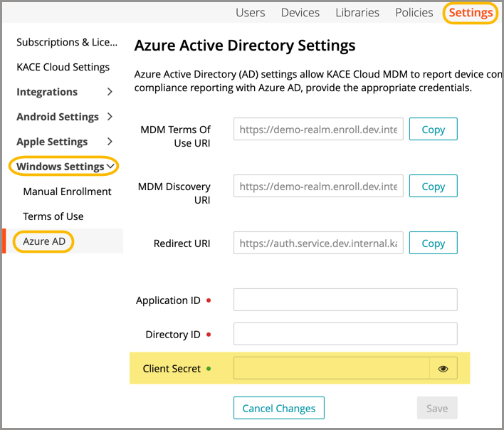Reveal Client Secret with eye icon

tap(443, 369)
